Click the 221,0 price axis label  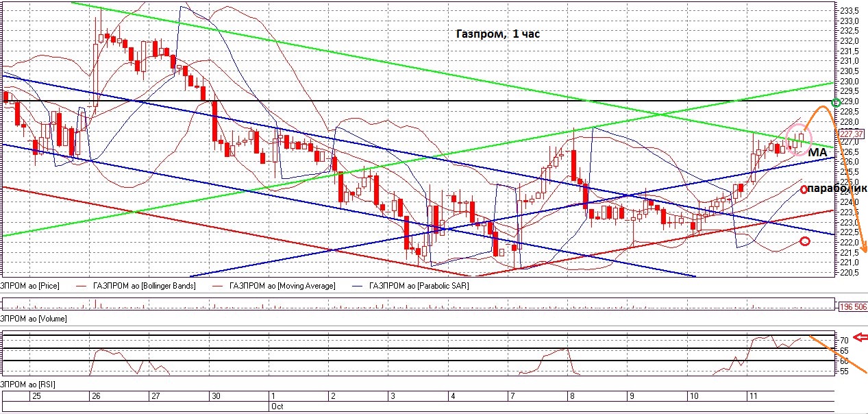(851, 263)
